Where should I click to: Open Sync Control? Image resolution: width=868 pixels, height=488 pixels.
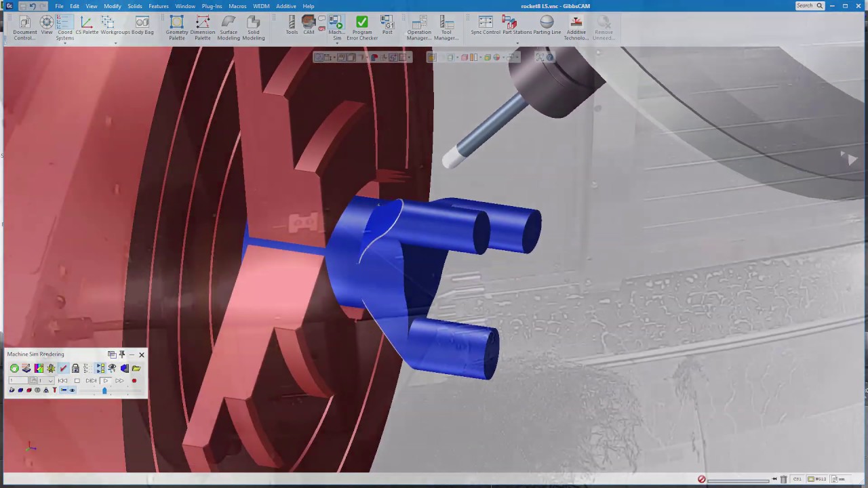pyautogui.click(x=486, y=26)
